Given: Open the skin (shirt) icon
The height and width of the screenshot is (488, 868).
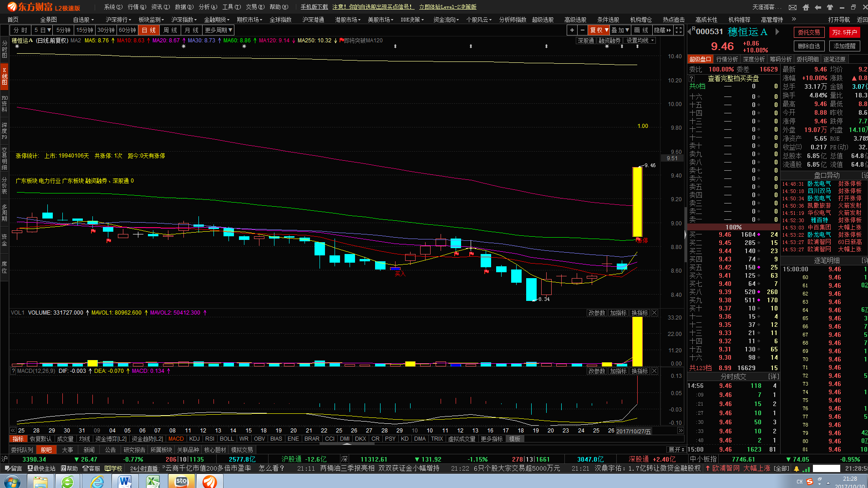Looking at the screenshot, I should point(830,7).
